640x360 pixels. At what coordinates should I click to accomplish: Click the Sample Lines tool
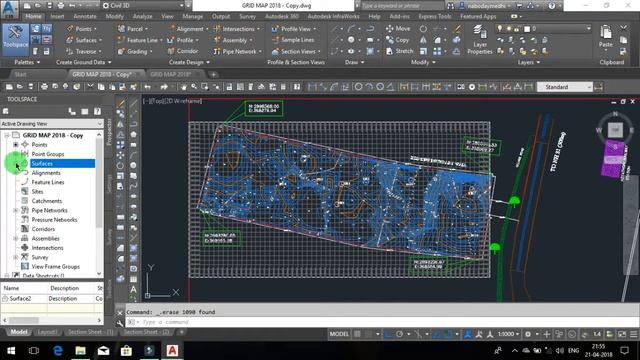point(293,40)
